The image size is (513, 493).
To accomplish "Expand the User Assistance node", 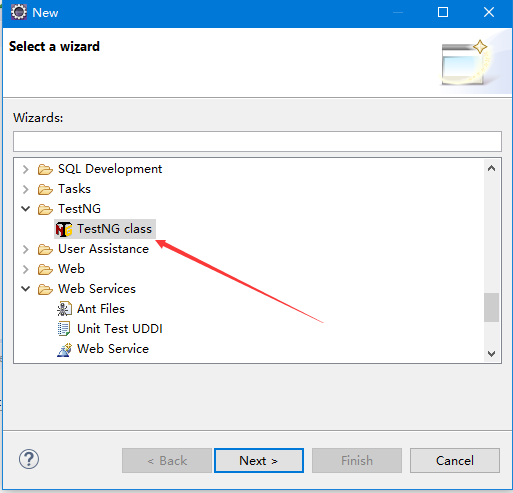I will coord(25,249).
